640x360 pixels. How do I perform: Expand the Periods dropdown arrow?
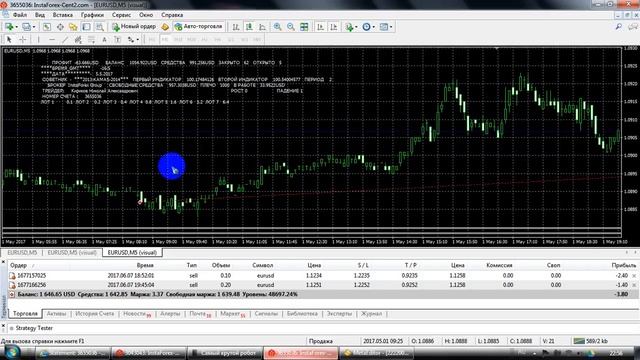pos(373,27)
